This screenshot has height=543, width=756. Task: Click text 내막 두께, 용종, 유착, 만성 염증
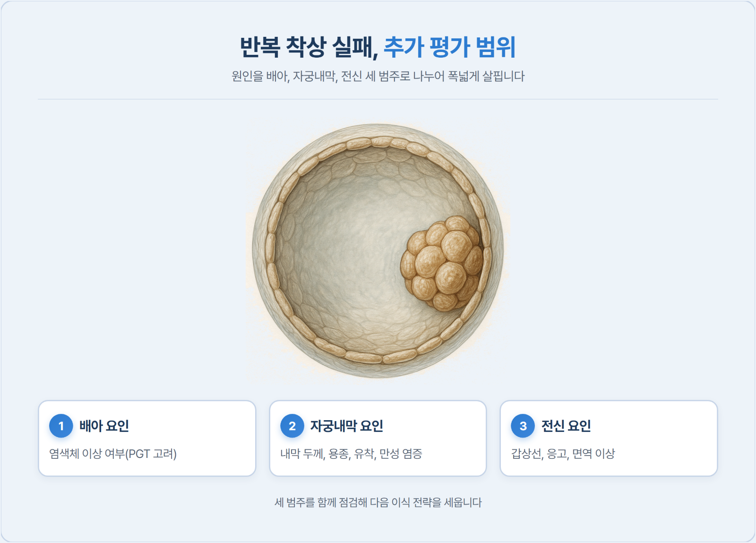click(351, 454)
